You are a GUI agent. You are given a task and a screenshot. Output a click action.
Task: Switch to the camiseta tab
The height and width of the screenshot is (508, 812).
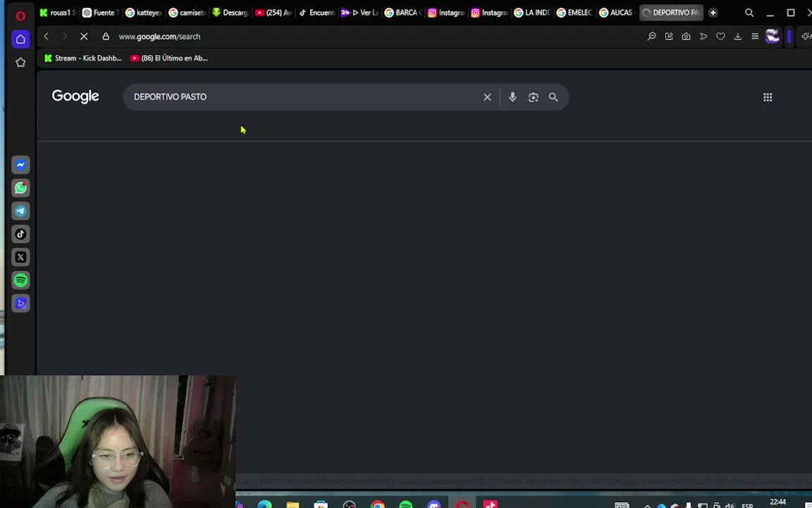[187, 13]
